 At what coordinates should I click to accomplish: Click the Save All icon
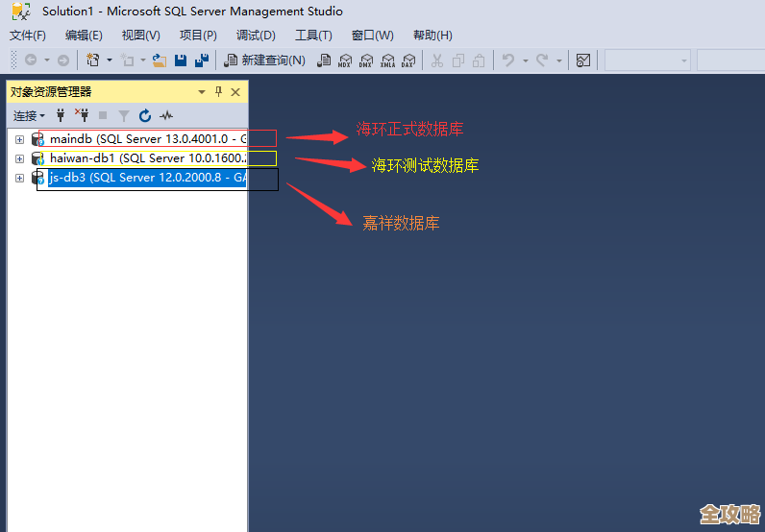click(x=202, y=60)
